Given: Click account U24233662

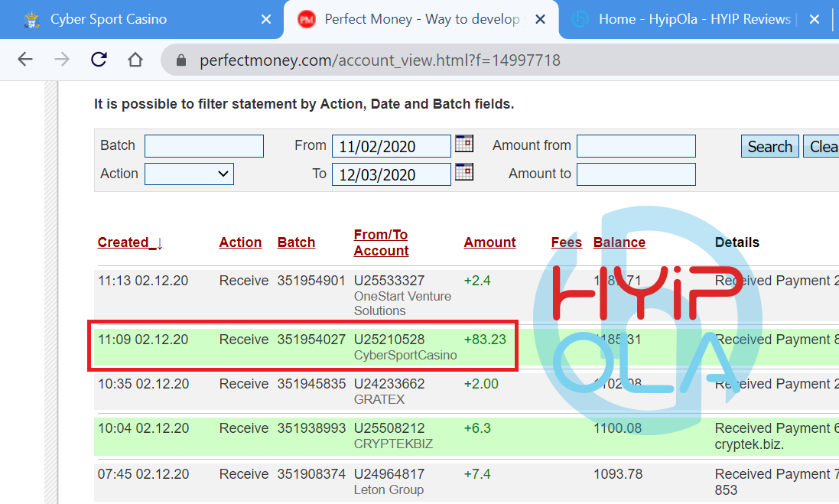Looking at the screenshot, I should 389,384.
